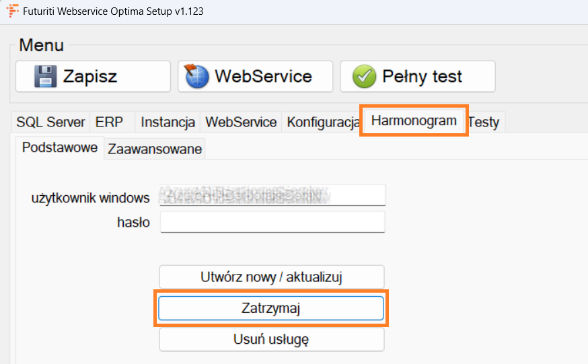
Task: Open the Konfiguracja tab
Action: pyautogui.click(x=322, y=122)
